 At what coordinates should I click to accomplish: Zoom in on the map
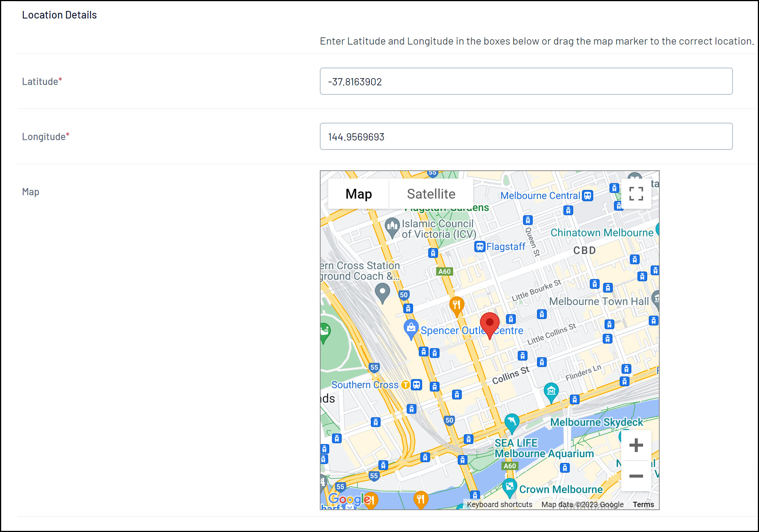(636, 445)
